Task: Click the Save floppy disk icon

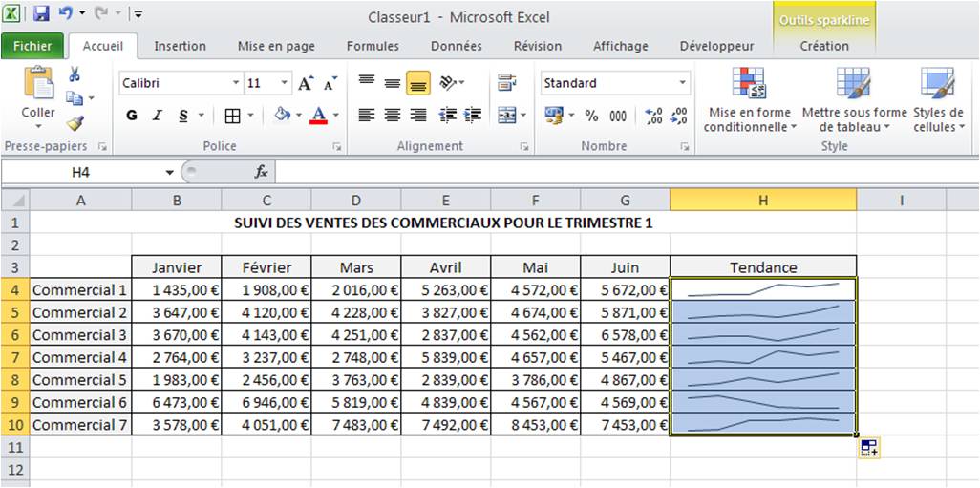Action: point(41,13)
